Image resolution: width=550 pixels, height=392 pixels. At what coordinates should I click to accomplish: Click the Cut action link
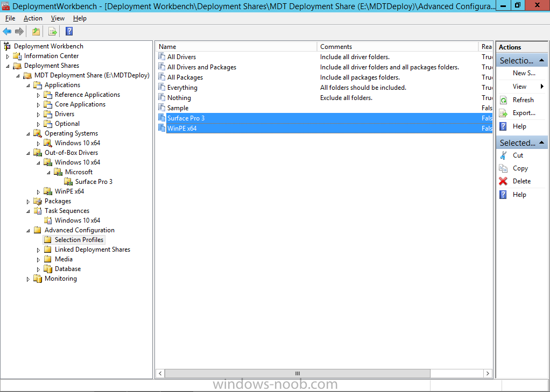tap(518, 155)
